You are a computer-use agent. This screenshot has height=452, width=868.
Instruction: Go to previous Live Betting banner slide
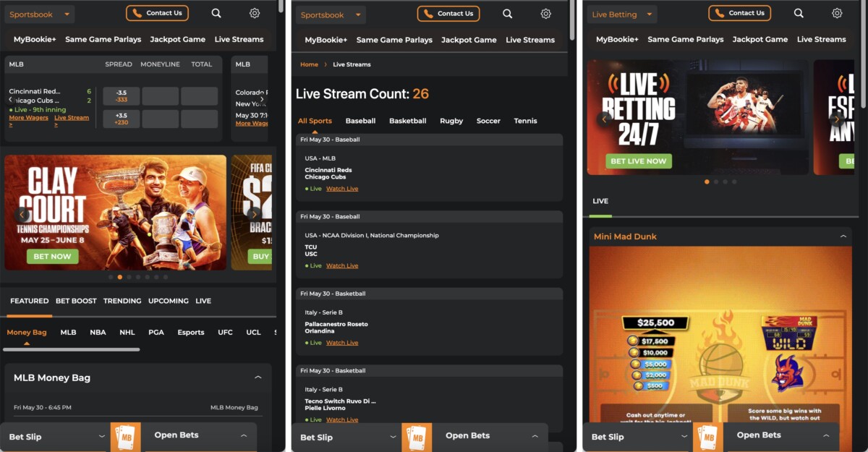point(605,119)
